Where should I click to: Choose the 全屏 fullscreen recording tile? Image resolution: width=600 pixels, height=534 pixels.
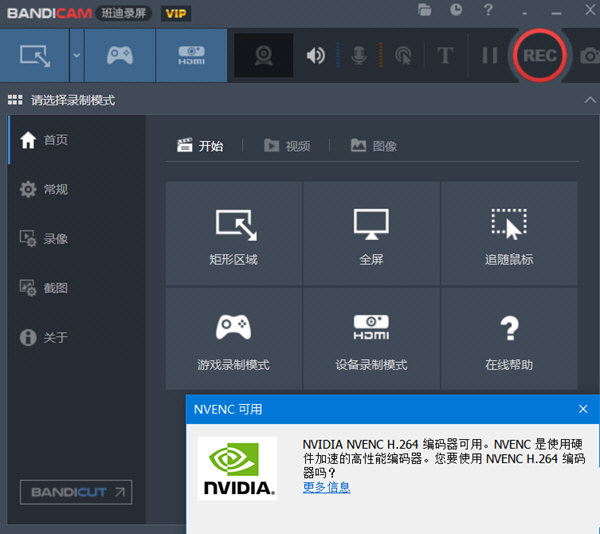pos(371,233)
